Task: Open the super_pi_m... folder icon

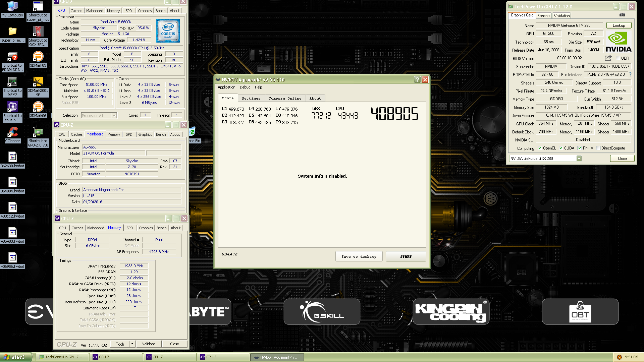Action: coord(12,34)
